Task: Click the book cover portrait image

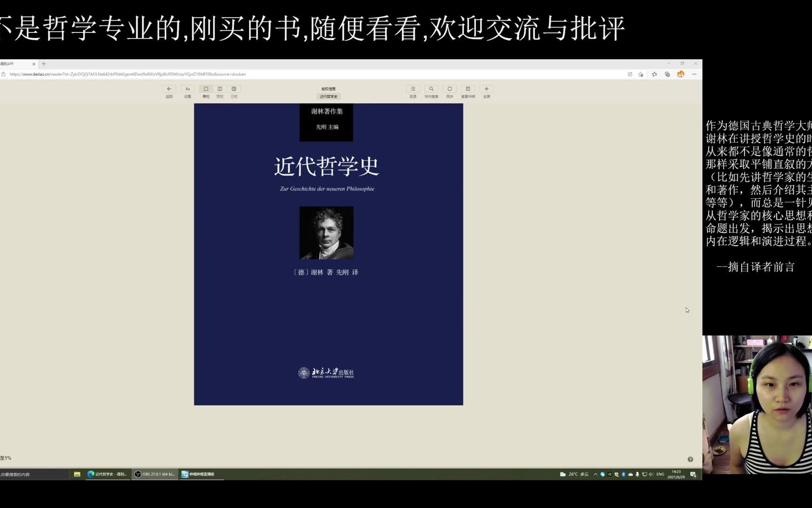Action: pos(327,233)
